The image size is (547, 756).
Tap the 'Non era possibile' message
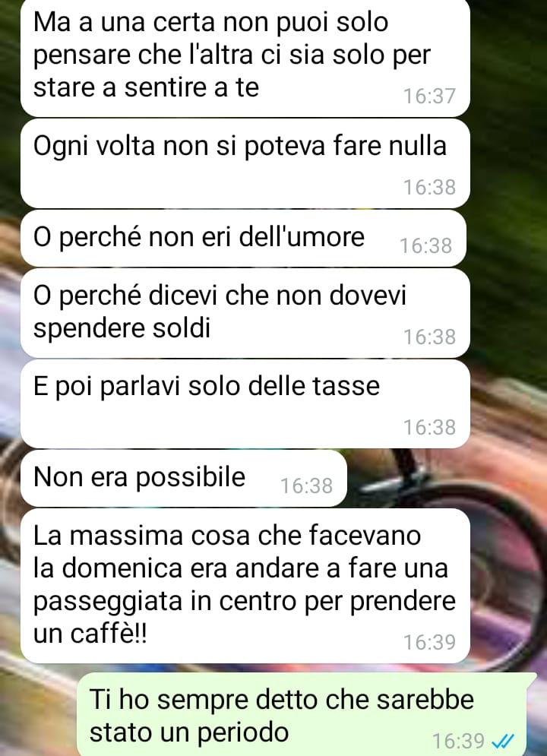tap(184, 478)
